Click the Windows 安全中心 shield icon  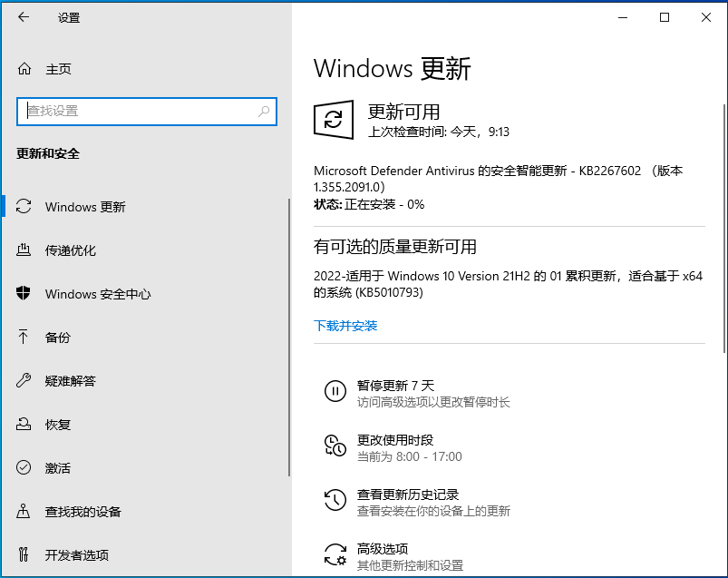[x=24, y=294]
